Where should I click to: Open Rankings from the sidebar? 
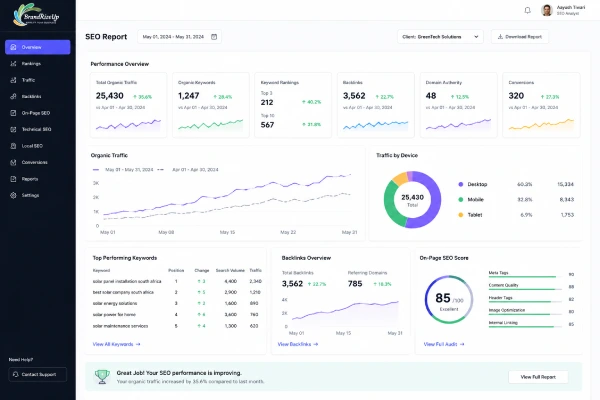click(x=38, y=64)
